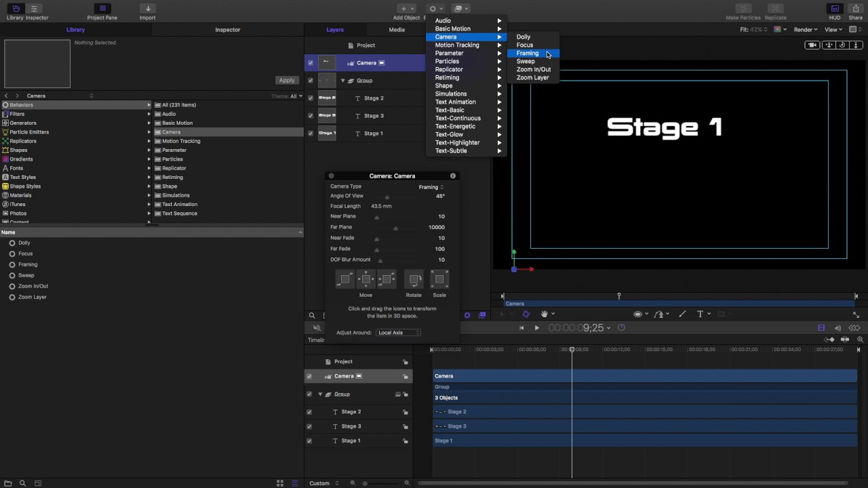Click the Share export icon
Viewport: 868px width, 488px height.
point(856,9)
